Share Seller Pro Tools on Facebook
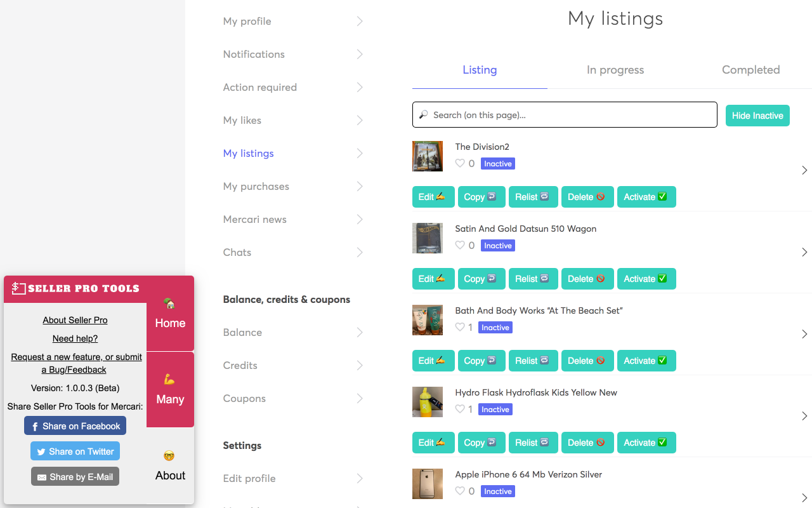 click(x=75, y=425)
